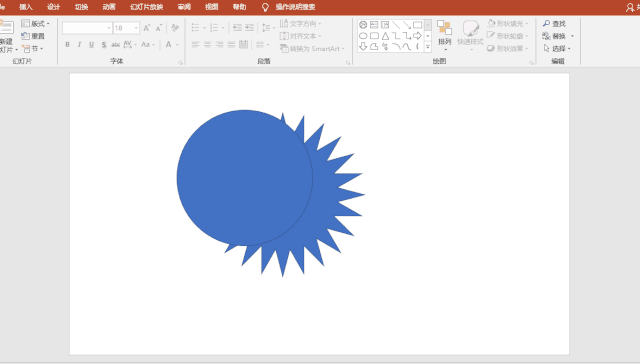This screenshot has height=364, width=640.
Task: Toggle underline formatting
Action: click(x=91, y=44)
